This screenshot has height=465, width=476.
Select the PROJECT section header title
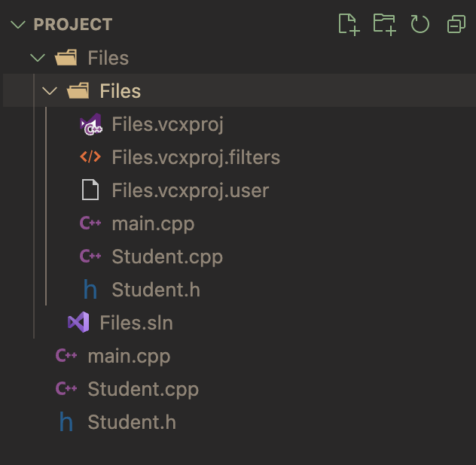pos(73,24)
